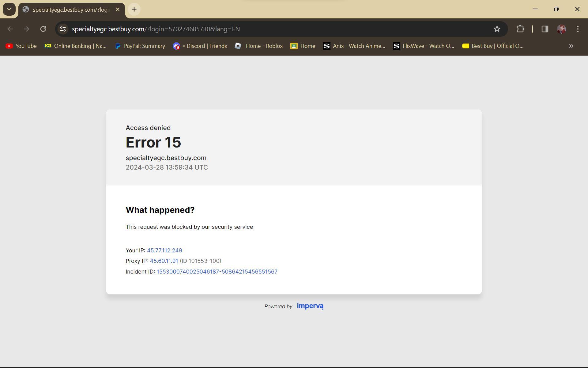Open the Chrome profile avatar

561,29
